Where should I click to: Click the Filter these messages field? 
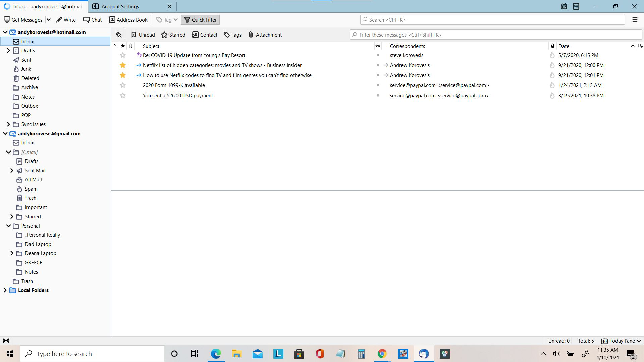click(x=496, y=35)
